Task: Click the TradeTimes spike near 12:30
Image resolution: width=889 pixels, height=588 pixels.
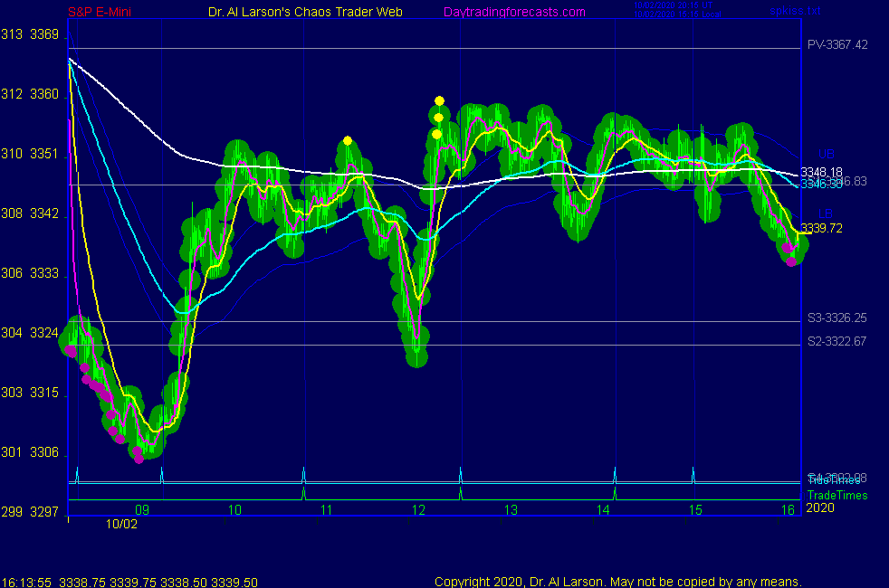Action: coord(460,493)
